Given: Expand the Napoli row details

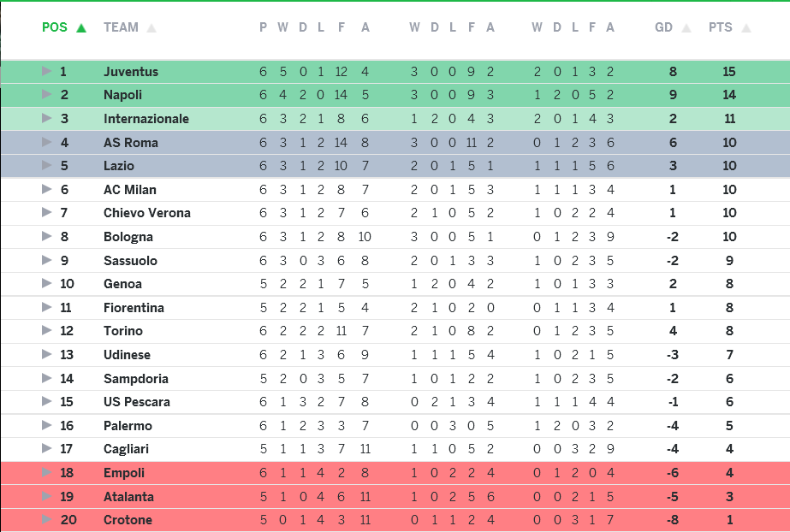Looking at the screenshot, I should click(47, 95).
